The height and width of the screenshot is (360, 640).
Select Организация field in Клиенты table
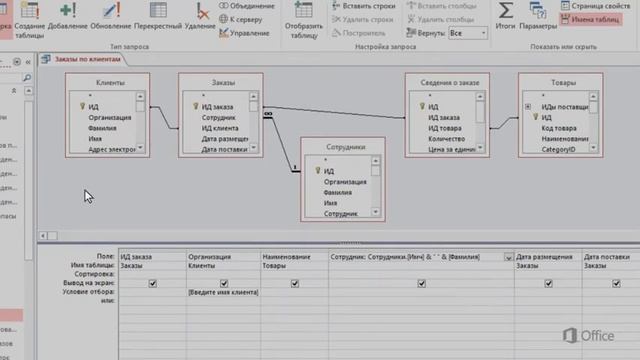(110, 118)
